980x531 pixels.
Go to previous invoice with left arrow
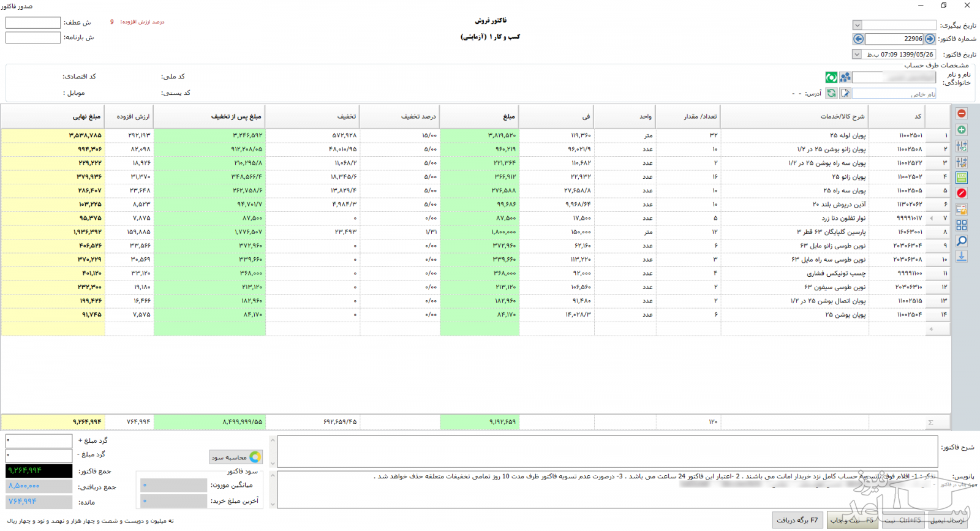pyautogui.click(x=858, y=39)
